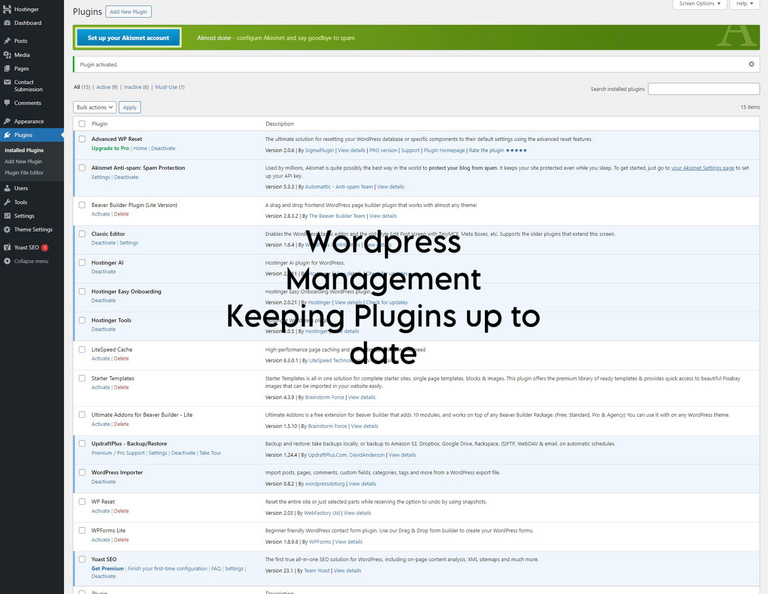Click the Plugins plug icon
768x594 pixels.
pyautogui.click(x=7, y=135)
